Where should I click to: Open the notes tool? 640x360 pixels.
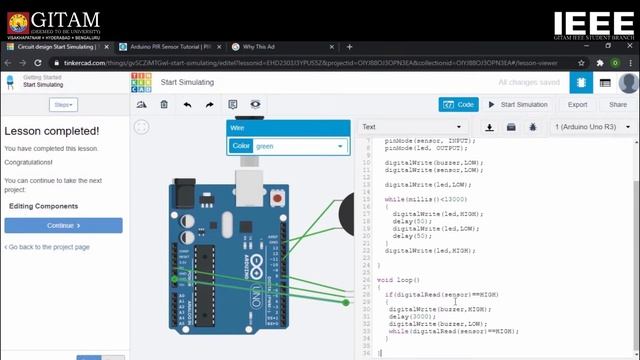(x=233, y=104)
